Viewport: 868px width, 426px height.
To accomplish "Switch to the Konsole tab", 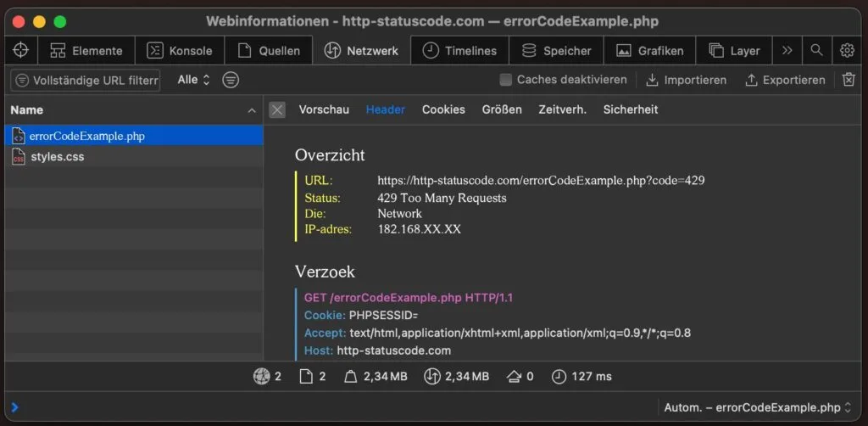I will tap(180, 50).
